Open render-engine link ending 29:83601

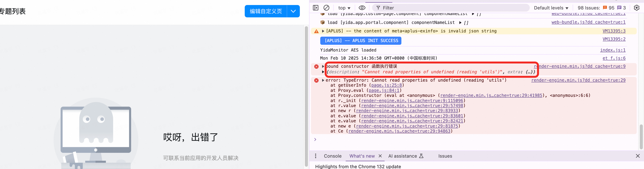[412, 116]
